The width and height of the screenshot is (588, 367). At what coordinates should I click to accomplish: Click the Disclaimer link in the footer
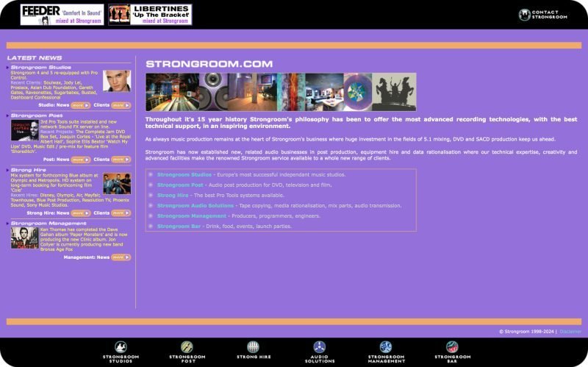pyautogui.click(x=570, y=332)
